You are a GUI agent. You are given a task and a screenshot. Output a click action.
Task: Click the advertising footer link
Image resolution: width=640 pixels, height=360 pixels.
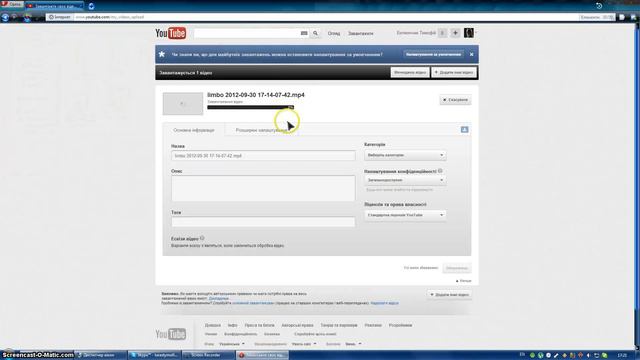point(373,325)
